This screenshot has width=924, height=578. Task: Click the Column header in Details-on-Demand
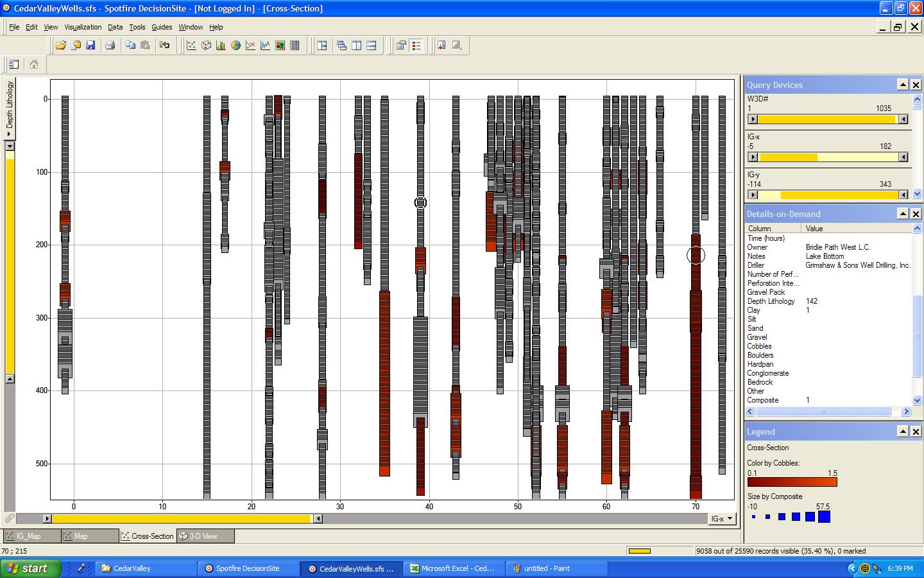coord(773,229)
